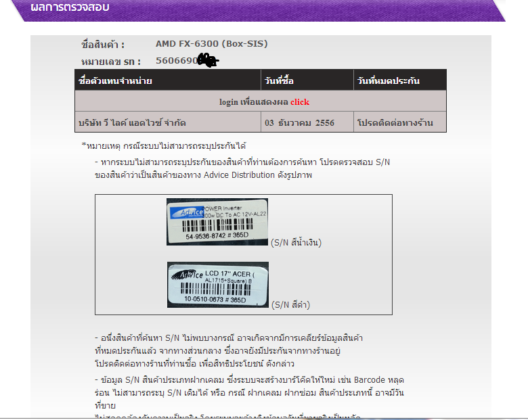Click the '(S/N สีน้ำเงิน)' caption
This screenshot has width=528, height=420.
click(x=296, y=242)
